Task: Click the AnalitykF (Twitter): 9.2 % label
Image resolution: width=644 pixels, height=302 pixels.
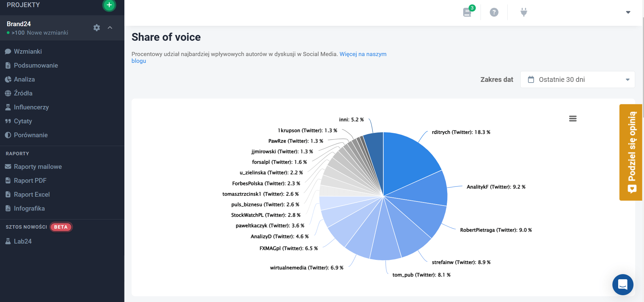Action: click(x=496, y=187)
